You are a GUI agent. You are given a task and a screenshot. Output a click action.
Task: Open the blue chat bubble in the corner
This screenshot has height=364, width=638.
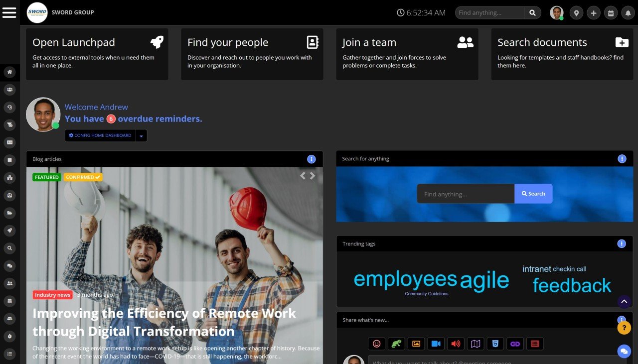click(624, 352)
